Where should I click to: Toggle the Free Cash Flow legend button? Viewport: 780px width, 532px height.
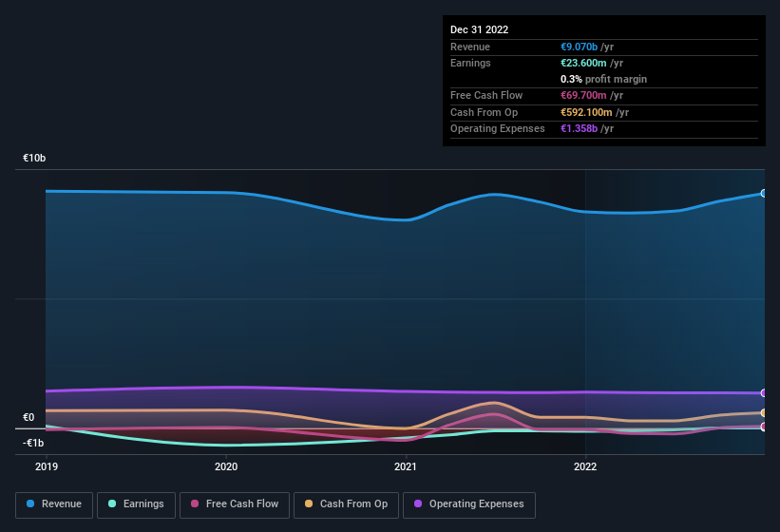(235, 504)
